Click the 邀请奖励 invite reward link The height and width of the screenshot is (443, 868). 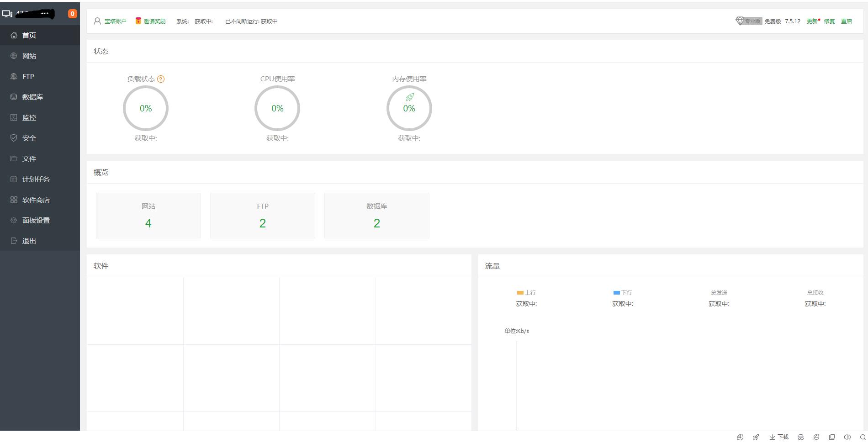tap(154, 21)
